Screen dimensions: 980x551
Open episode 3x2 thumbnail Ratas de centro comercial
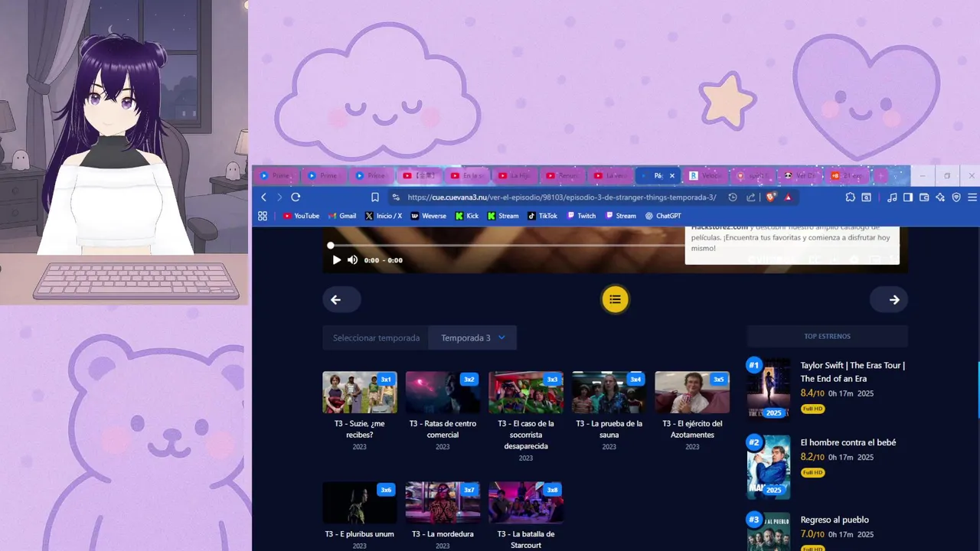(443, 393)
